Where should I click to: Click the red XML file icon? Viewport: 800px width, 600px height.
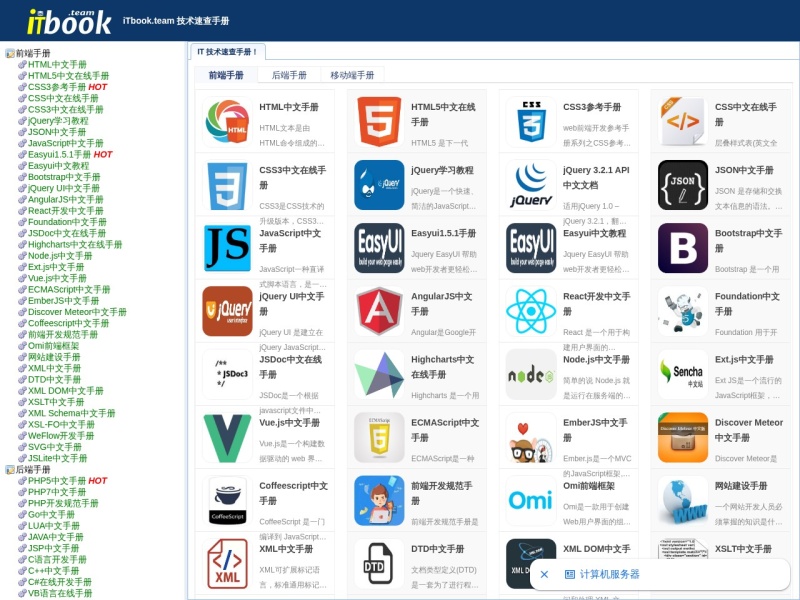click(228, 564)
